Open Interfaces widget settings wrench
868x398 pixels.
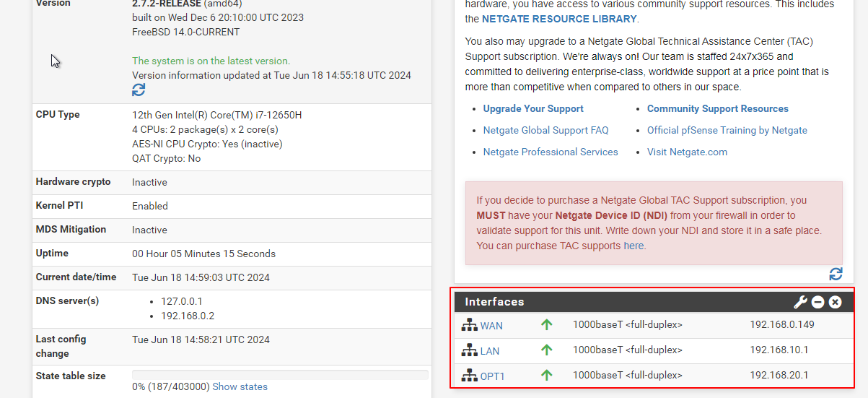point(800,302)
